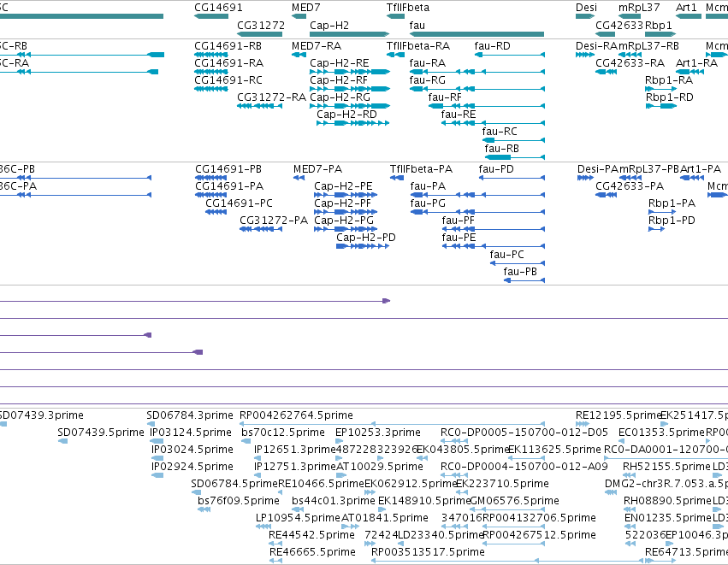Select EST RP004262764.5prime
Image resolution: width=728 pixels, height=565 pixels.
coord(392,424)
